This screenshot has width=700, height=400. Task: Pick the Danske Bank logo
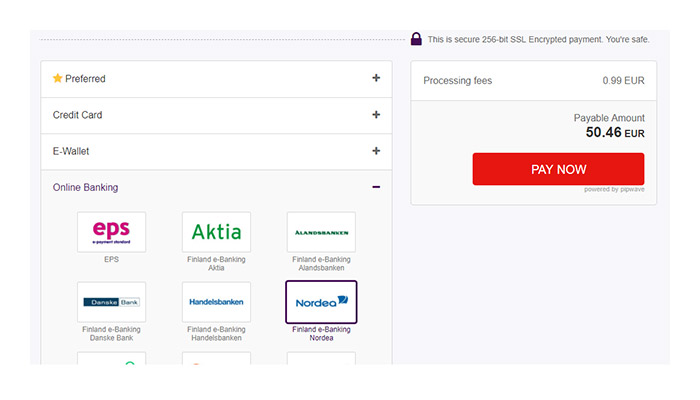click(x=111, y=302)
